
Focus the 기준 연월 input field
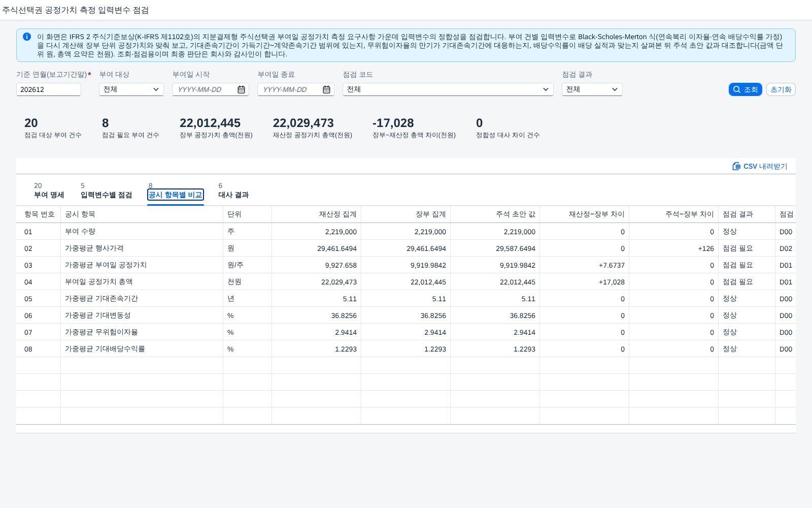pyautogui.click(x=49, y=89)
